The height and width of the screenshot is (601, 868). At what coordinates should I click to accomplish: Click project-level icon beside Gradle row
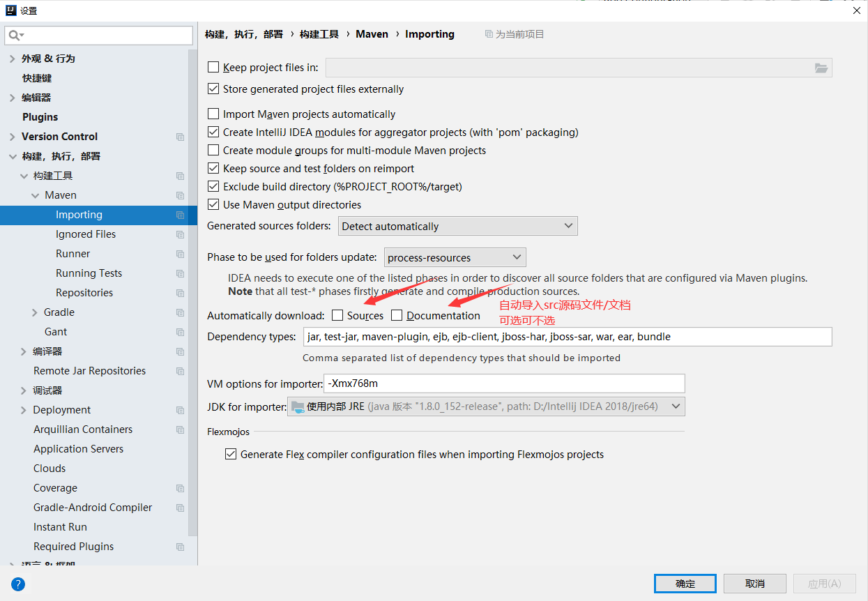pos(180,312)
